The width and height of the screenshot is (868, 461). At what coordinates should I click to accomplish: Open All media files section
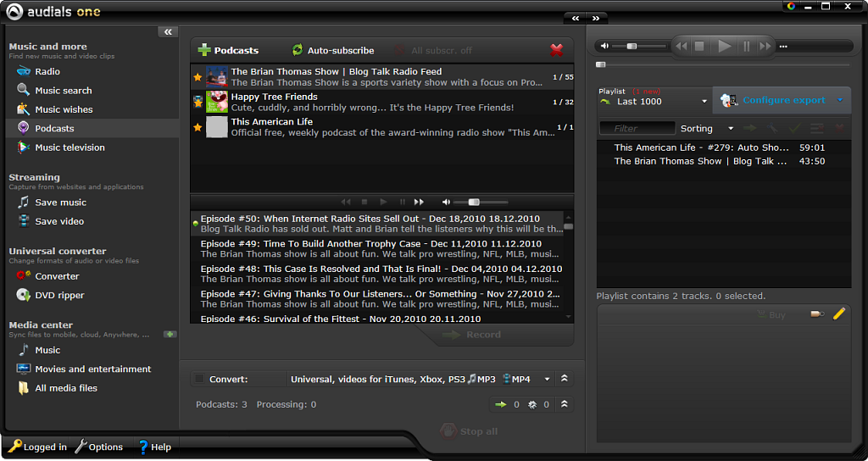click(66, 388)
